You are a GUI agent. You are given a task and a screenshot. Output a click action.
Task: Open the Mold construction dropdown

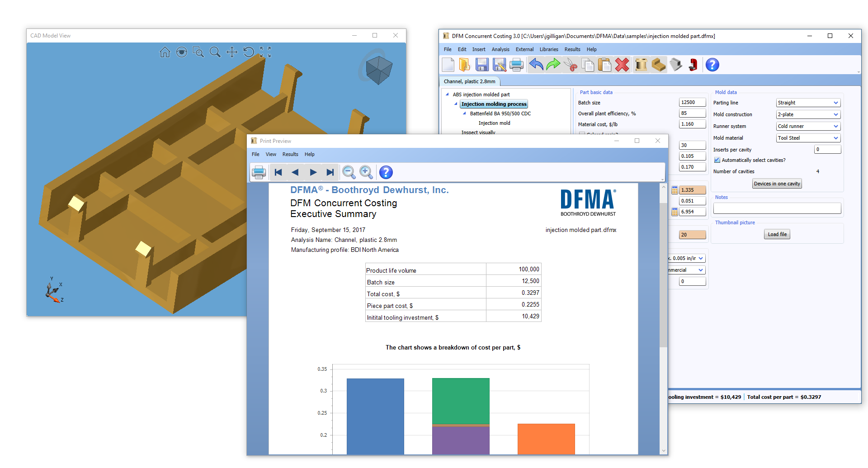coord(836,114)
